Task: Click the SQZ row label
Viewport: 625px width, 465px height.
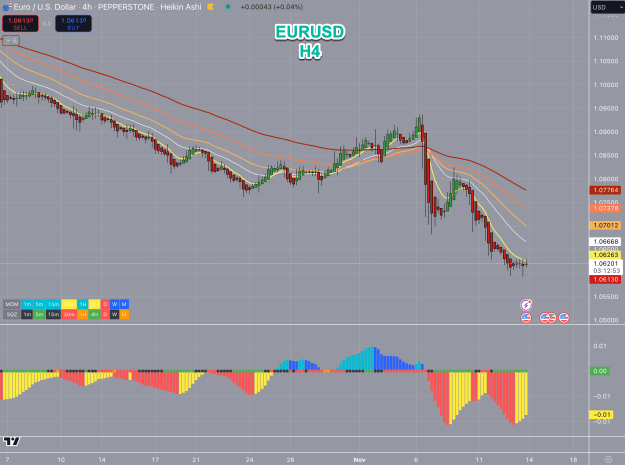Action: tap(12, 314)
